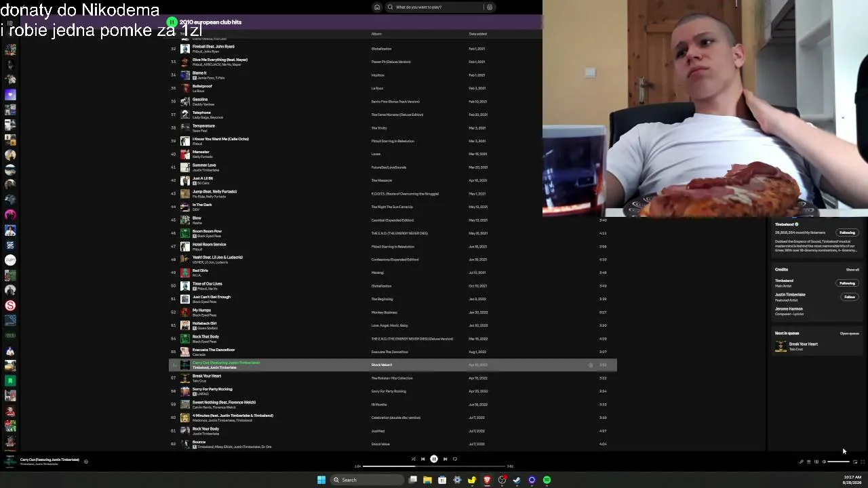The image size is (868, 488).
Task: Open Jerome Harmon in the Credits list
Action: 789,309
